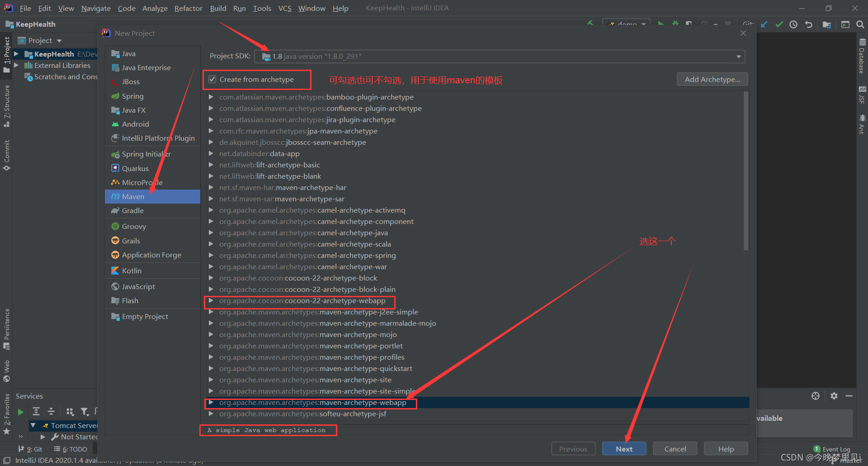Open the Structure tool window
Screen dimensions: 868x466
pos(7,106)
